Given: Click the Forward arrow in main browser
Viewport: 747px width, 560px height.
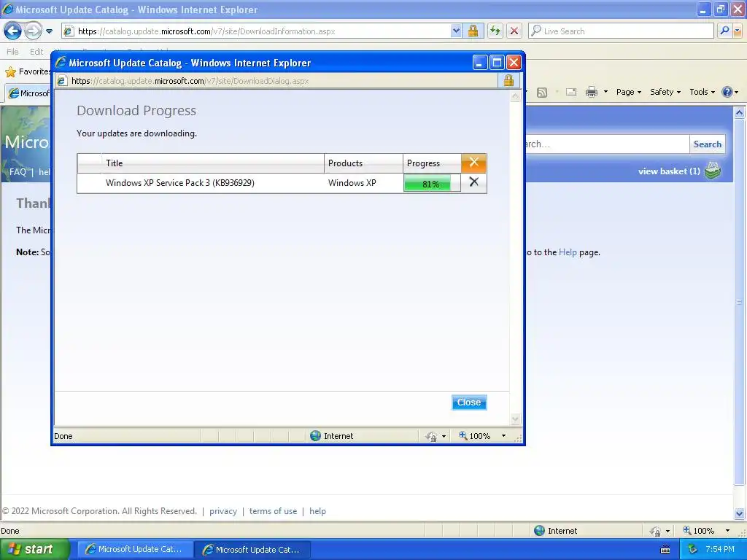Looking at the screenshot, I should click(x=33, y=31).
